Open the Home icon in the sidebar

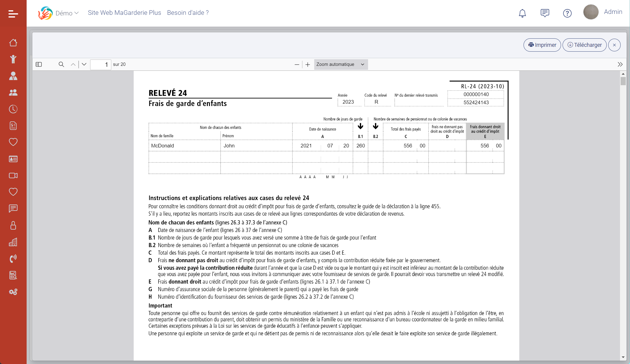point(13,43)
